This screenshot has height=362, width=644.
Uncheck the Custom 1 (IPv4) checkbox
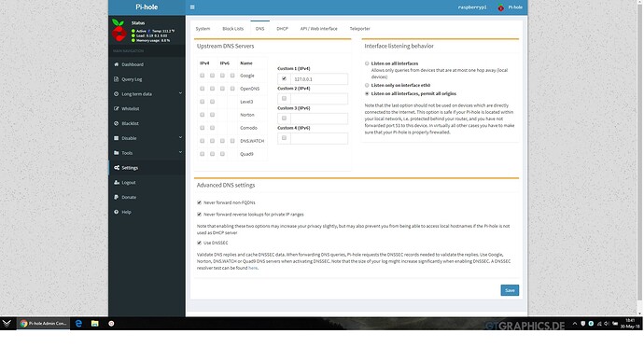pyautogui.click(x=284, y=78)
